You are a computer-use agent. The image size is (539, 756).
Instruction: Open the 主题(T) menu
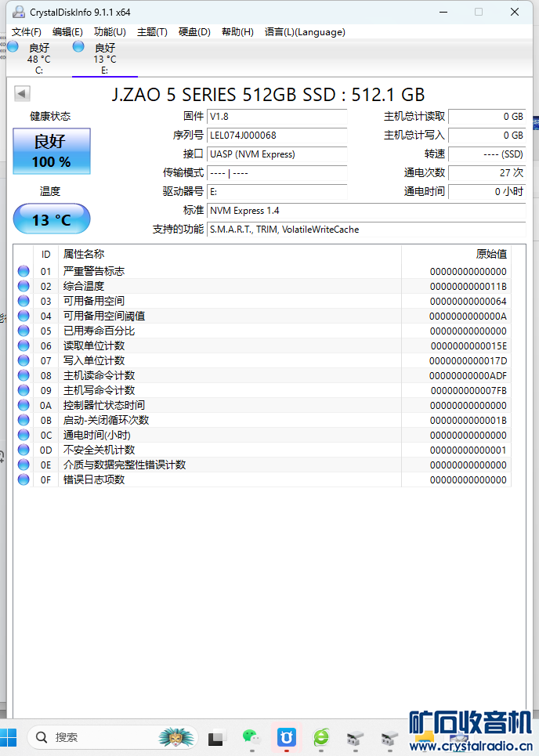click(152, 32)
